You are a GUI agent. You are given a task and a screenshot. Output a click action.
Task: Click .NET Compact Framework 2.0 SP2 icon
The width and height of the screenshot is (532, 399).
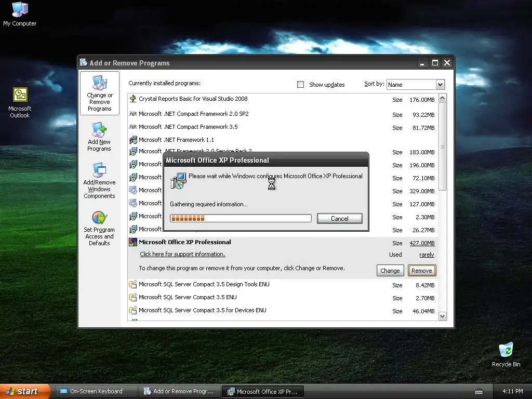[132, 114]
